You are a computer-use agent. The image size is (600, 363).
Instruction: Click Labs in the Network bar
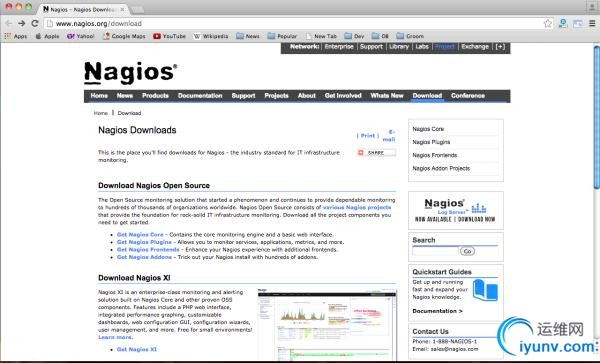422,47
